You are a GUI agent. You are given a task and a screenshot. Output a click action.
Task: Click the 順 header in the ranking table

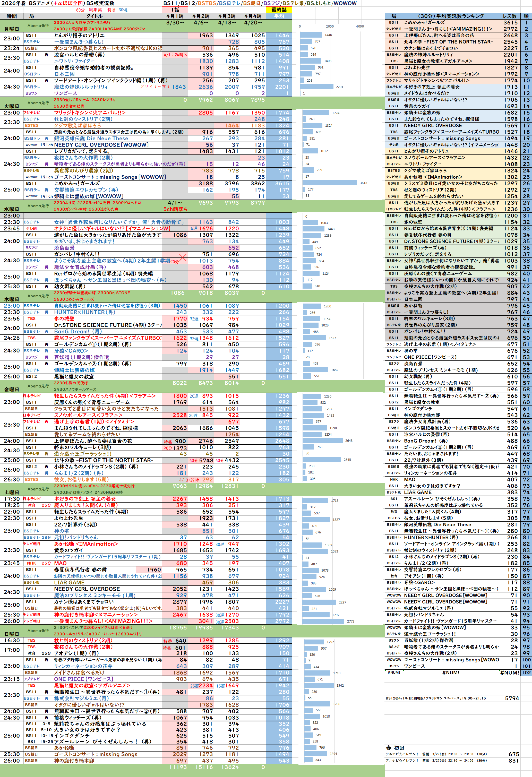(526, 16)
